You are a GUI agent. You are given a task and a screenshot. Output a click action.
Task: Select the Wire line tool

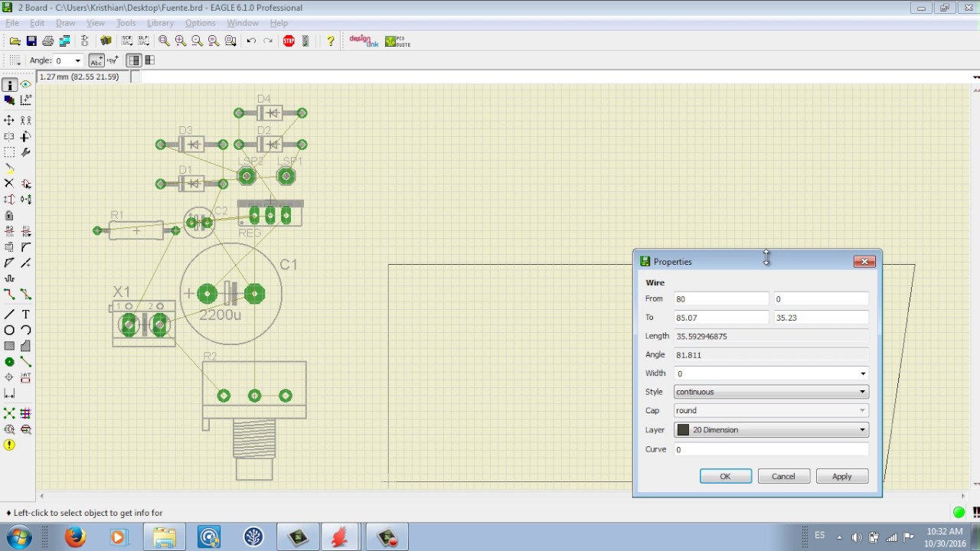[x=9, y=315]
